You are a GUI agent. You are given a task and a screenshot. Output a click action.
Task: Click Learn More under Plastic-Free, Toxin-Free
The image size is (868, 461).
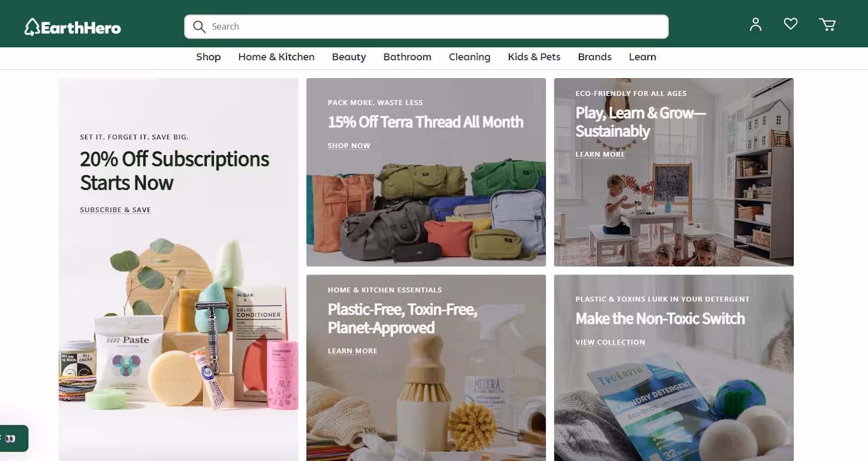[353, 351]
